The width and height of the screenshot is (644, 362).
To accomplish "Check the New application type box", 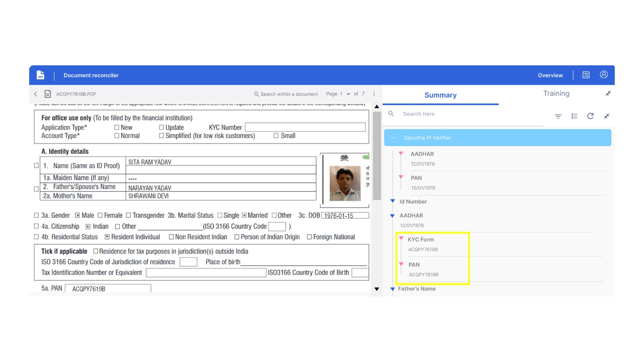I will coord(117,127).
